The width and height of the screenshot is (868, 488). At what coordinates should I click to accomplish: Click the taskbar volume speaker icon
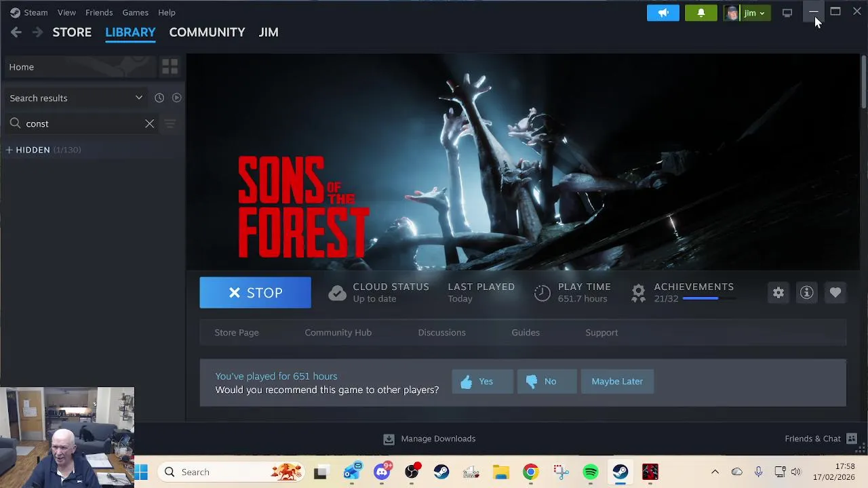(795, 472)
